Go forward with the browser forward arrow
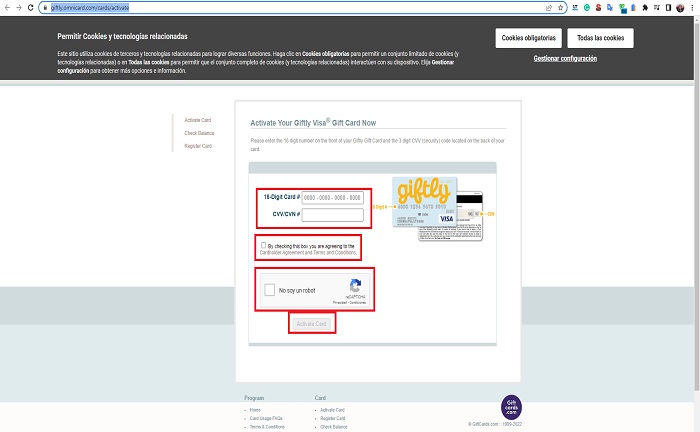Viewport: 700px width, 432px height. [19, 8]
